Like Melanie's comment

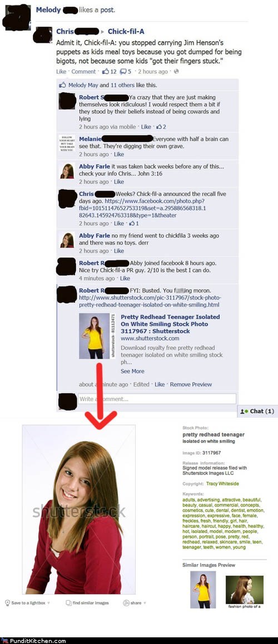pyautogui.click(x=119, y=154)
